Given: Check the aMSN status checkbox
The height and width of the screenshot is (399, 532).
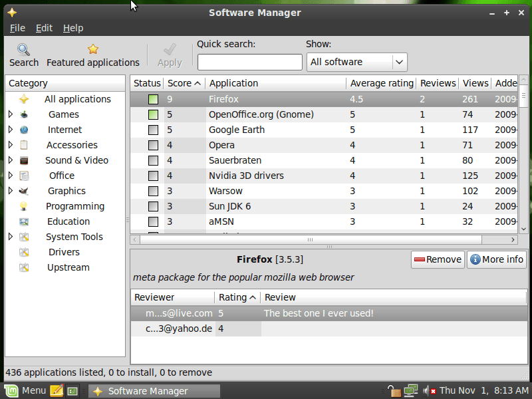Looking at the screenshot, I should tap(153, 221).
